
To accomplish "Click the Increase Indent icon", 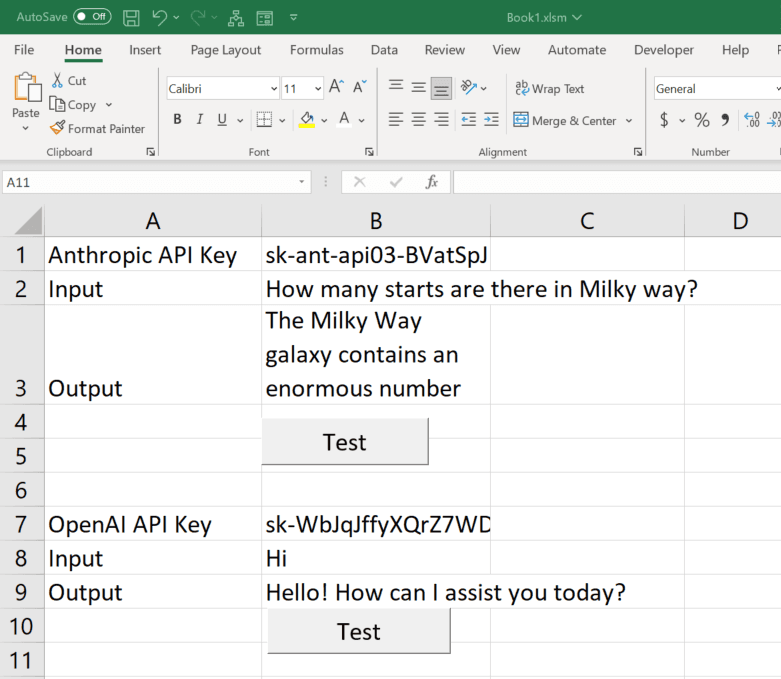I will [491, 120].
